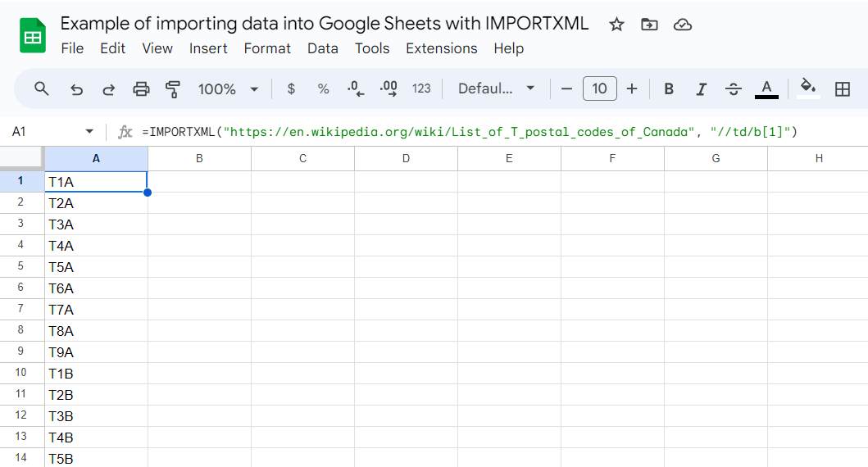Image resolution: width=868 pixels, height=467 pixels.
Task: Select column F header
Action: (612, 159)
